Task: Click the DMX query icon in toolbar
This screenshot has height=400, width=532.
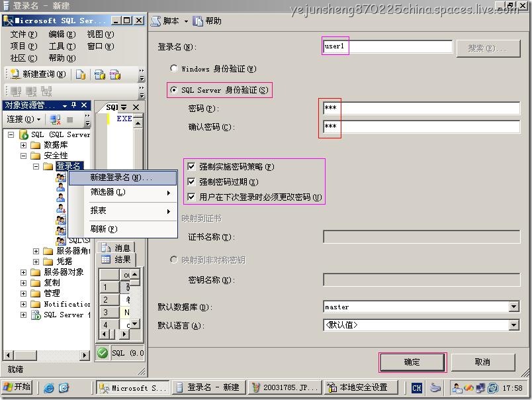Action: [x=115, y=74]
